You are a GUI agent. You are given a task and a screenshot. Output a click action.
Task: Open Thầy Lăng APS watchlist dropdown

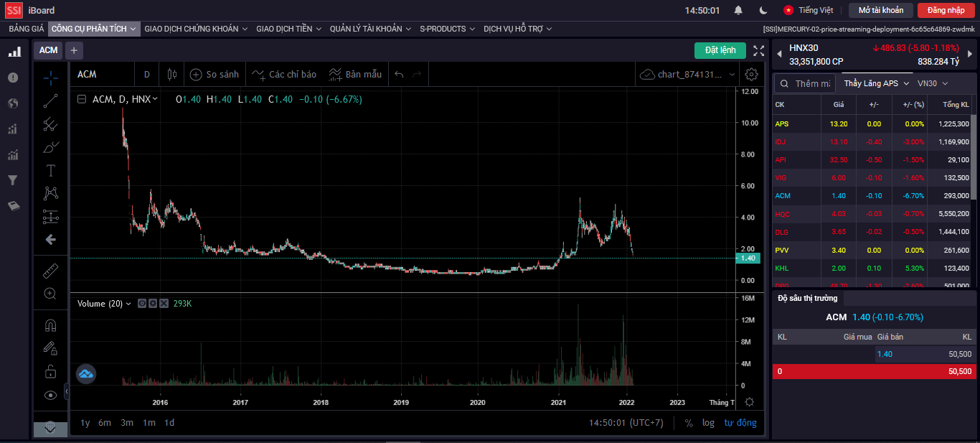click(x=876, y=83)
